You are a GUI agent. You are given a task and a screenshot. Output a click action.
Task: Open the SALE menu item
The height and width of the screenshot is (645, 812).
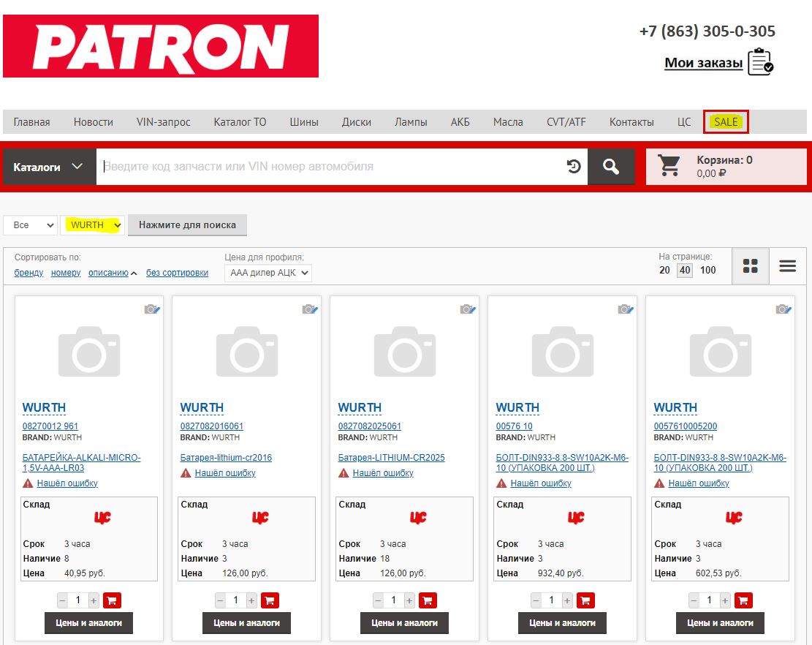[x=726, y=121]
